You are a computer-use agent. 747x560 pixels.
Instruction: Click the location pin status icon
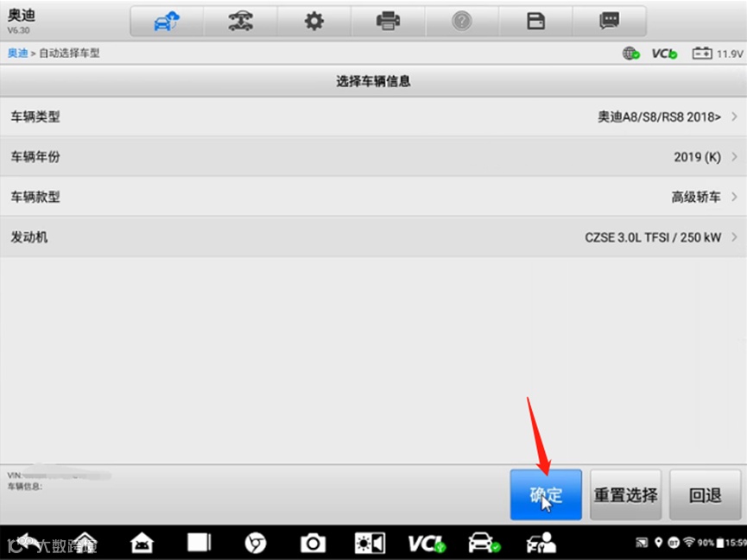659,543
